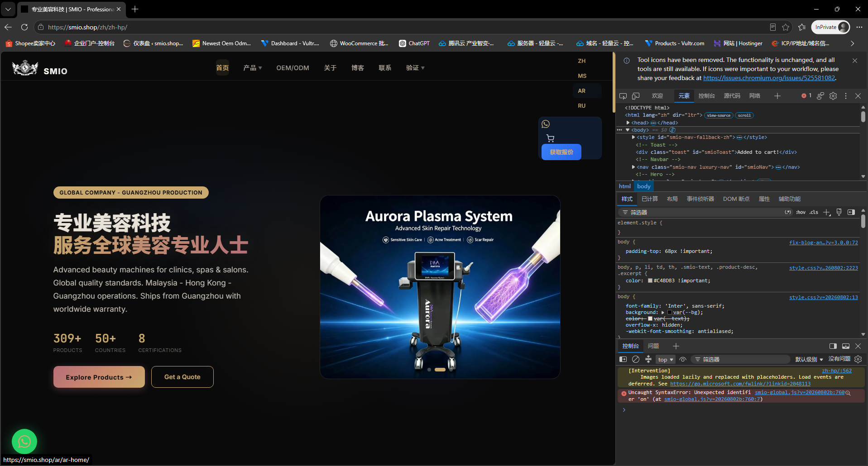Click the #C4BDB3 color swatch

pos(650,281)
